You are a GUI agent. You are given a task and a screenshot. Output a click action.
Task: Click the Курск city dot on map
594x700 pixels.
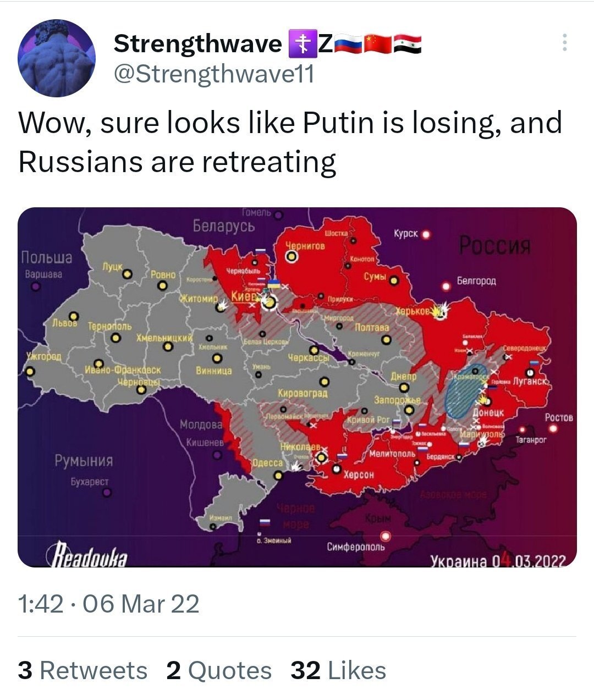(425, 235)
